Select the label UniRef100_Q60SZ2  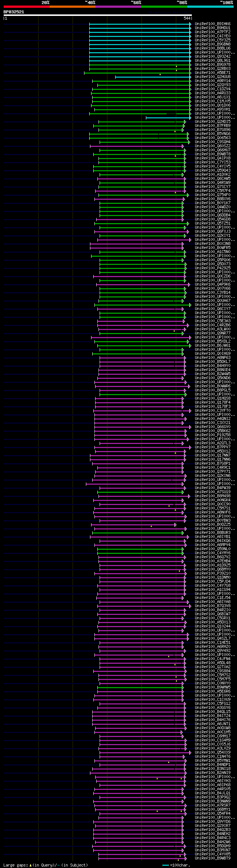tap(213, 146)
